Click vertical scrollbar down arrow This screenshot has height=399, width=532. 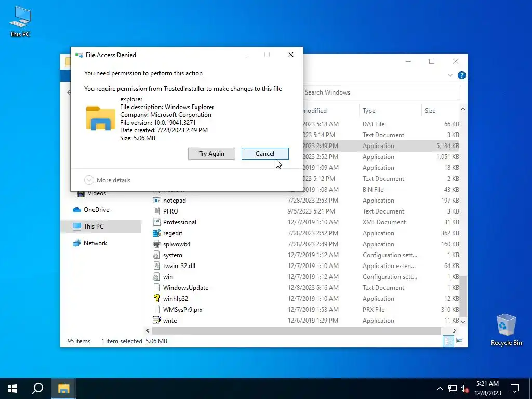click(463, 321)
